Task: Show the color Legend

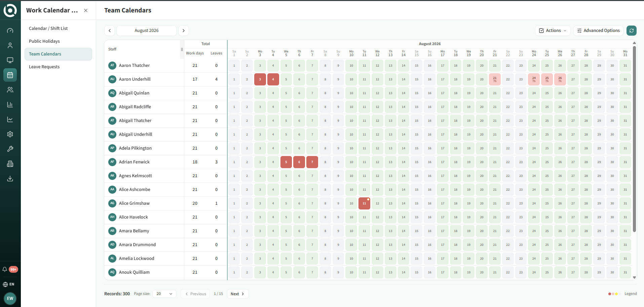Action: (x=622, y=294)
